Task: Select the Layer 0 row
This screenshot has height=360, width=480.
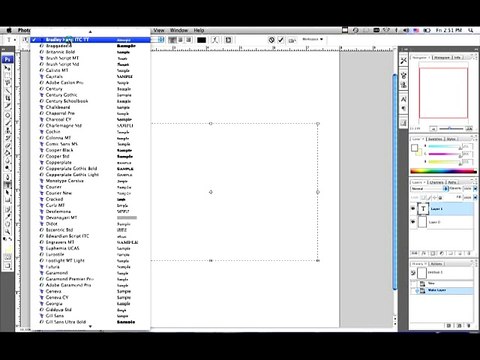Action: coord(442,222)
